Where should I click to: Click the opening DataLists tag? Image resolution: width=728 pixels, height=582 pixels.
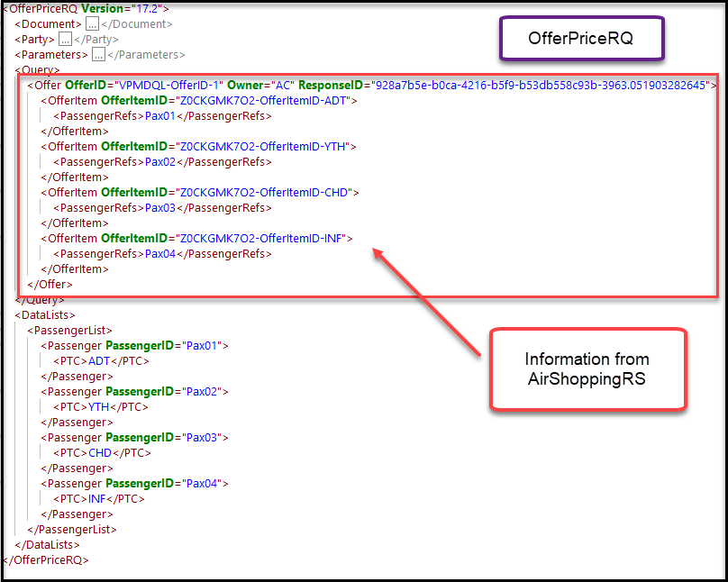coord(45,315)
